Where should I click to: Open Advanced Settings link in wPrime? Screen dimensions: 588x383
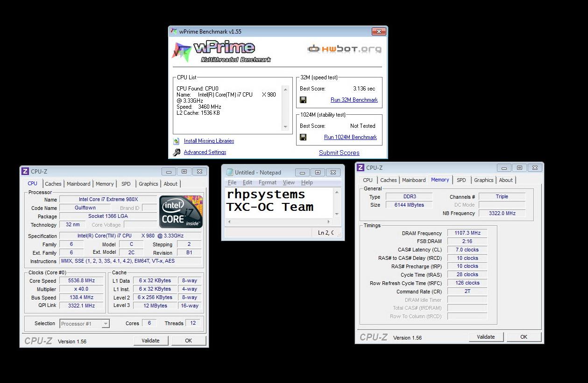[205, 152]
